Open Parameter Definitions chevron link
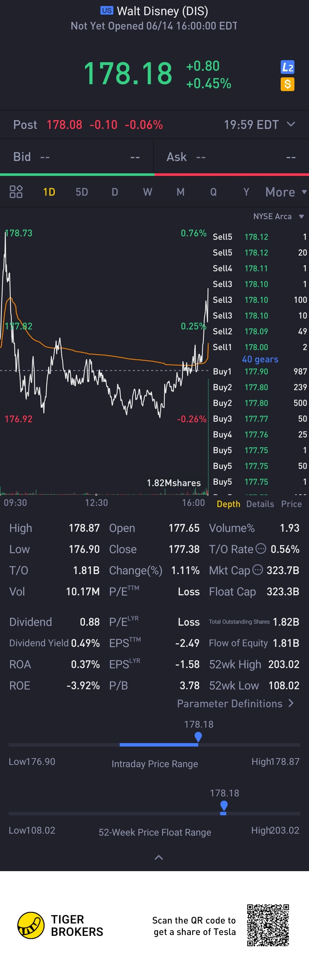Screen dimensions: 309x980 [235, 704]
